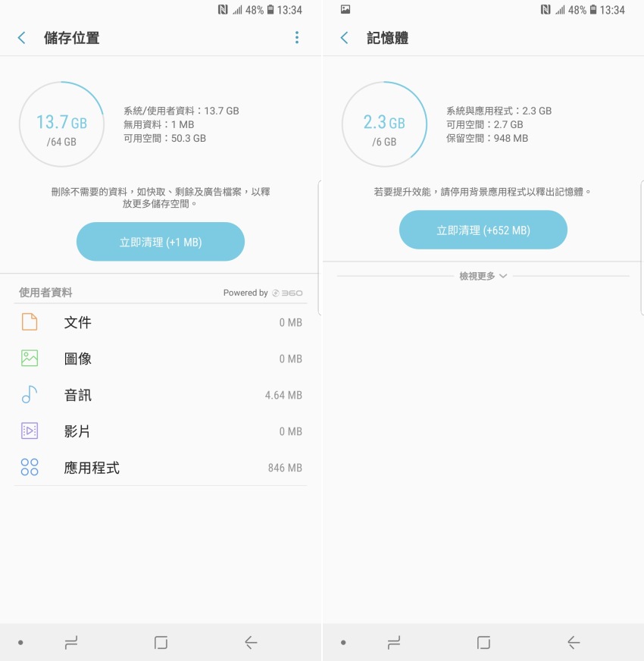Tap the 13:34 clock on storage screen

(289, 10)
